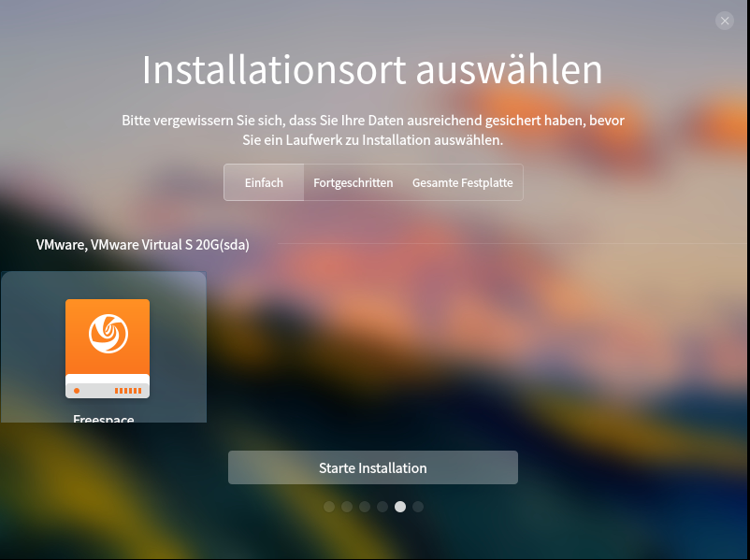The width and height of the screenshot is (750, 560).
Task: Click the second progress step dot
Action: (347, 507)
